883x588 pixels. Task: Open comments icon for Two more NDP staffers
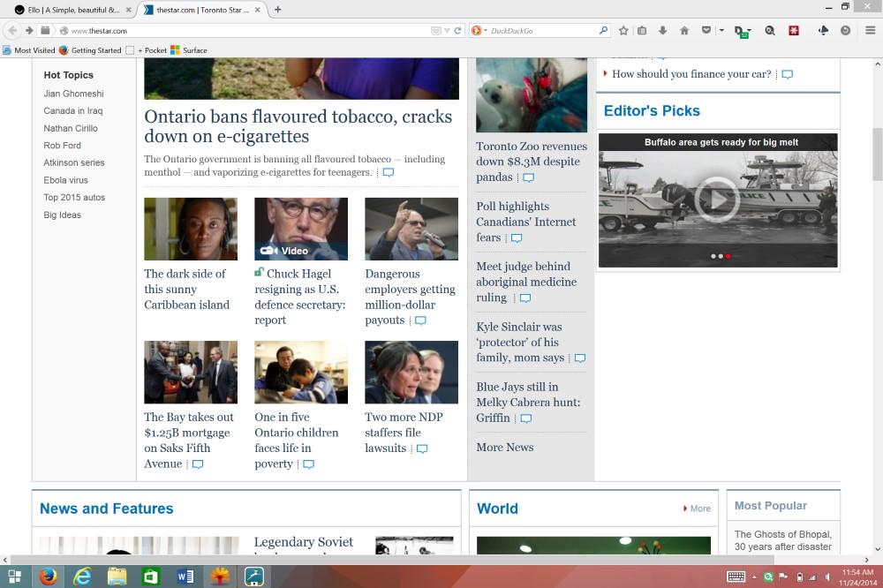coord(422,449)
